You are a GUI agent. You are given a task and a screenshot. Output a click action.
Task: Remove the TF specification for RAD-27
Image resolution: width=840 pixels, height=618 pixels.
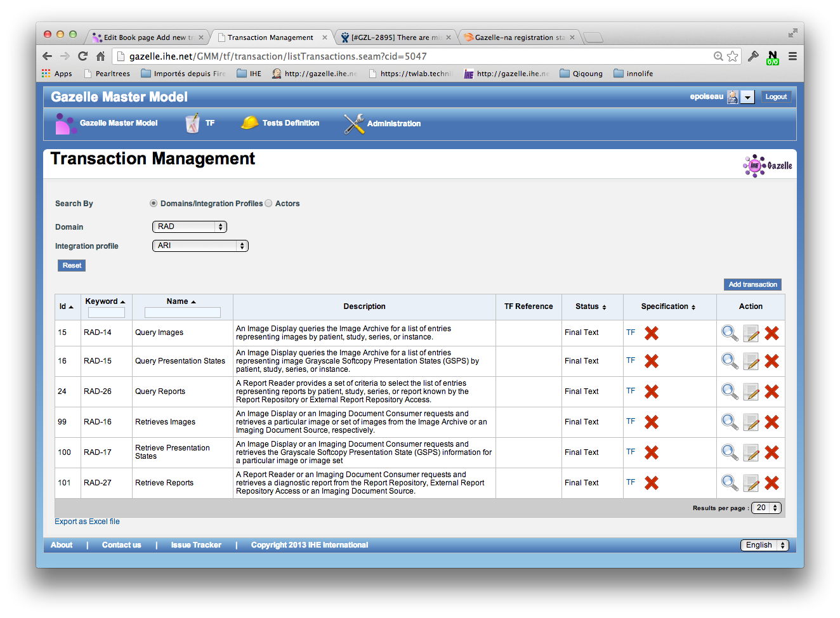click(x=652, y=483)
